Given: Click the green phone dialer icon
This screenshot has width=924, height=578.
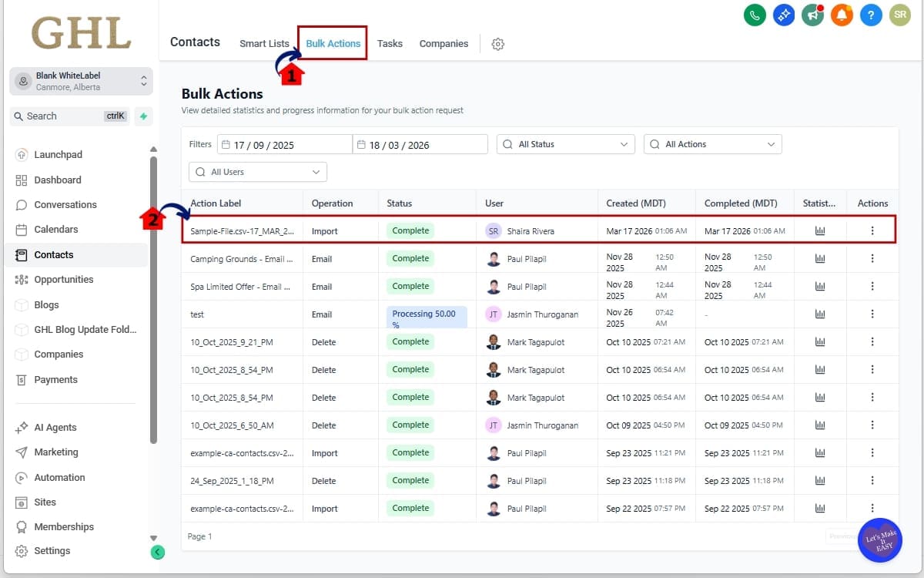Looking at the screenshot, I should point(755,15).
